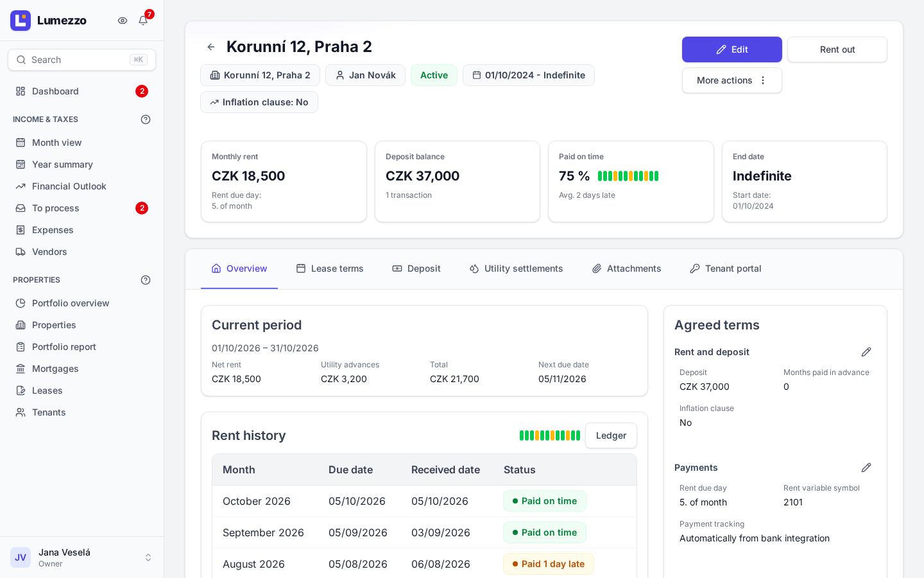Open Attachments tab
Image resolution: width=924 pixels, height=578 pixels.
pyautogui.click(x=626, y=268)
